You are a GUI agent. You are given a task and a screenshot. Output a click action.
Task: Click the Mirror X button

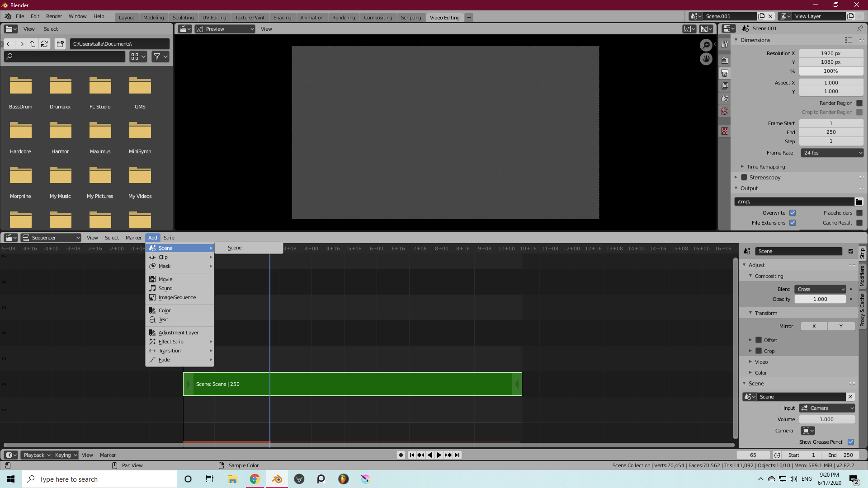(x=814, y=326)
